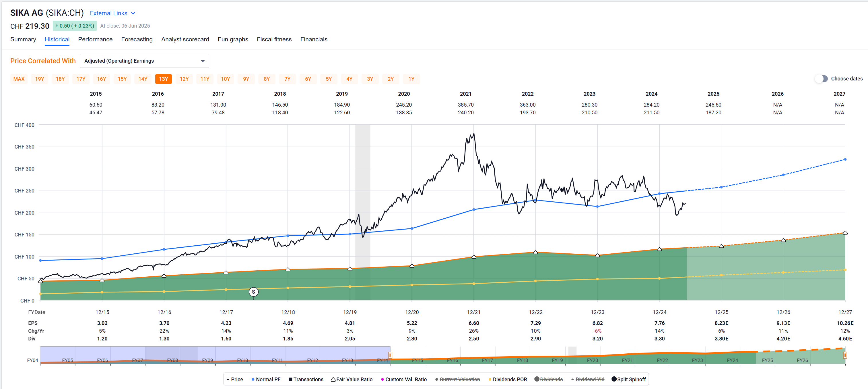Screen dimensions: 868x389
Task: Grab the right handle of range navigator
Action: (845, 355)
